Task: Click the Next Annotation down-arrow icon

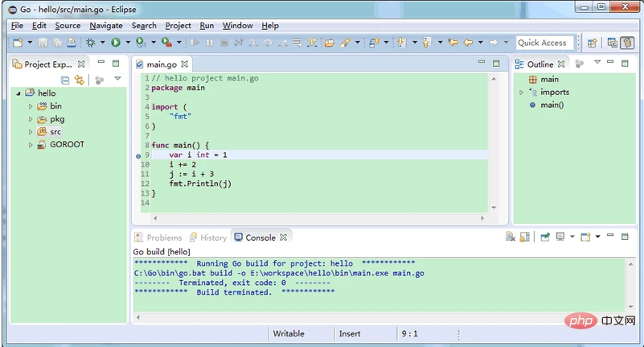Action: (402, 43)
